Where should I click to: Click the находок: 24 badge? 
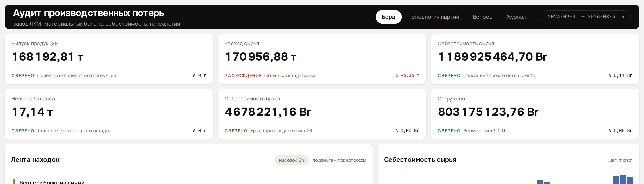(291, 160)
